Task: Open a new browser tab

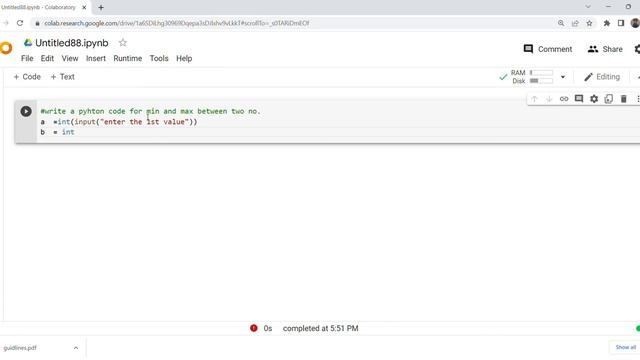Action: click(101, 7)
